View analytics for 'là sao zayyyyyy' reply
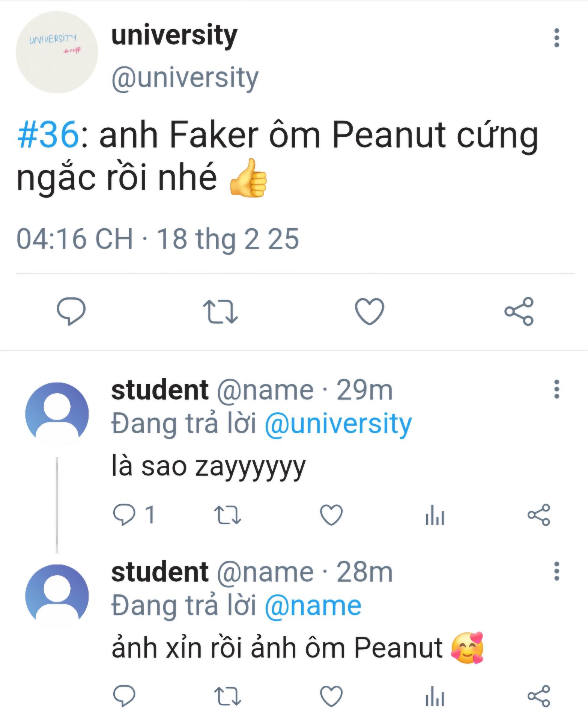The height and width of the screenshot is (721, 588). click(435, 514)
